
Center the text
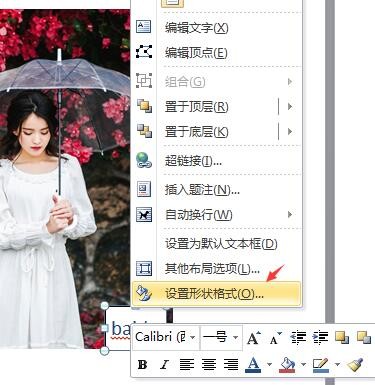point(209,365)
